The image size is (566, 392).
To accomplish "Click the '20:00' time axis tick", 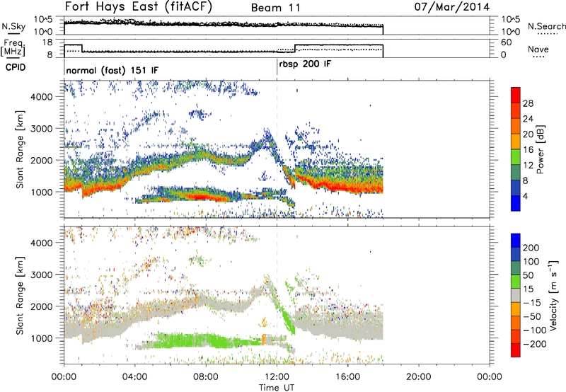I will tap(418, 377).
